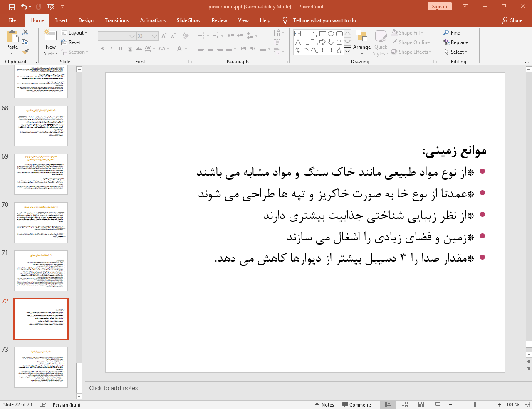Click Replace in the Editing group
This screenshot has width=532, height=409.
point(455,42)
